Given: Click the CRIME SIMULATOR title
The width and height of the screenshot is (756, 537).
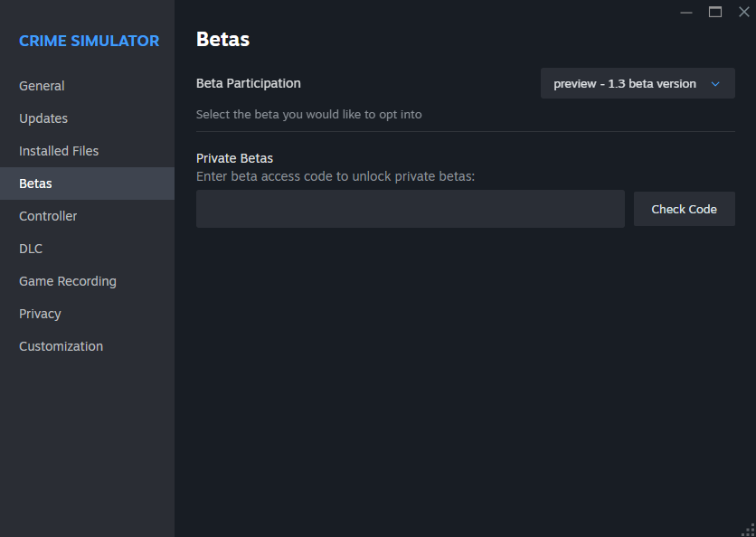Looking at the screenshot, I should [x=89, y=41].
